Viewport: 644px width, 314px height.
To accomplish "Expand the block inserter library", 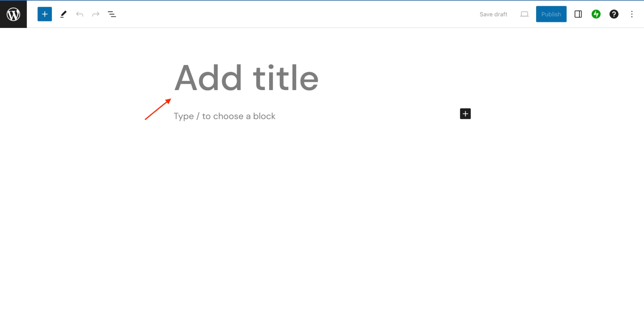I will [x=44, y=14].
